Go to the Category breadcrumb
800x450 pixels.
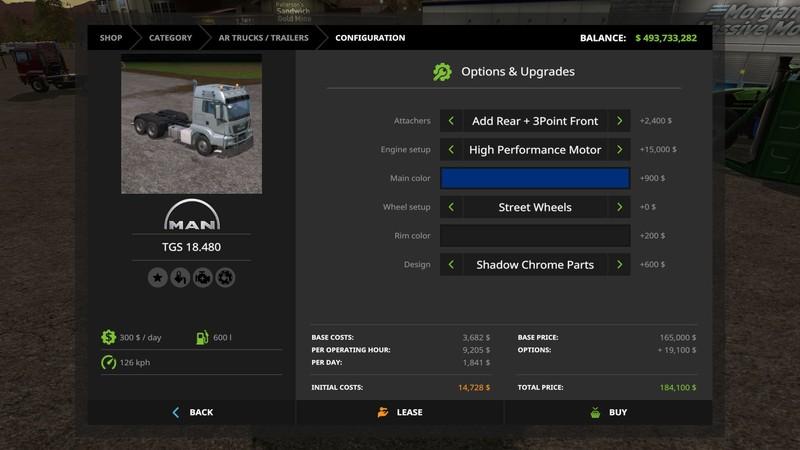pos(170,38)
